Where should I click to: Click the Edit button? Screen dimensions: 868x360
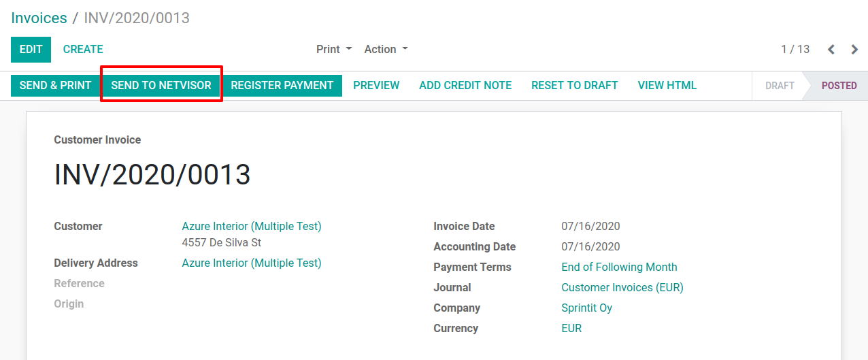(x=31, y=49)
